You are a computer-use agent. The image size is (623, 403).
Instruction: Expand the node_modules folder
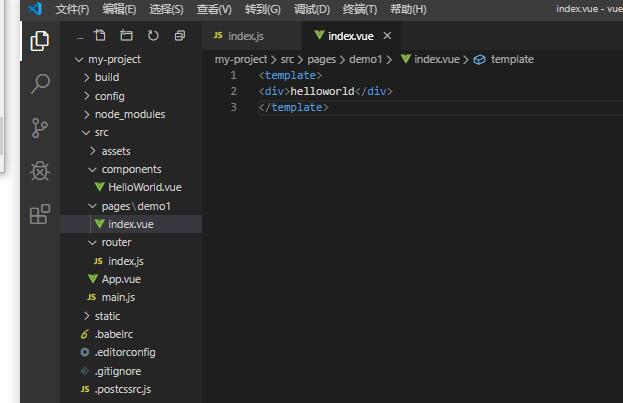click(86, 114)
